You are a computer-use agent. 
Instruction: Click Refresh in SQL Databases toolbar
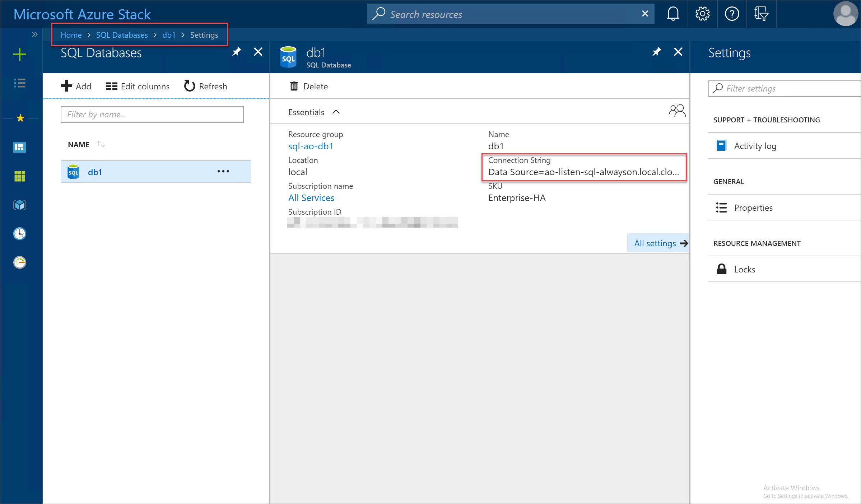click(x=204, y=86)
